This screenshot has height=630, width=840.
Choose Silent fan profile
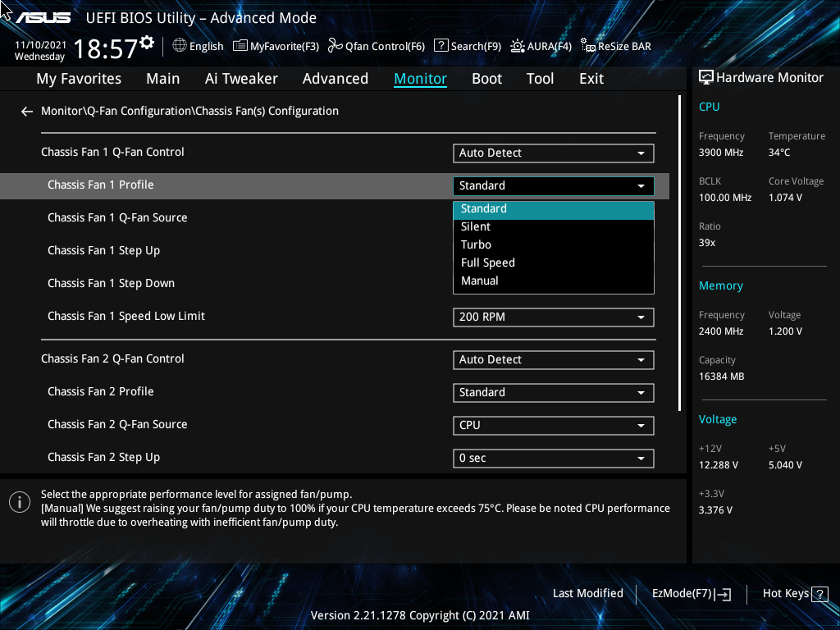[554, 226]
